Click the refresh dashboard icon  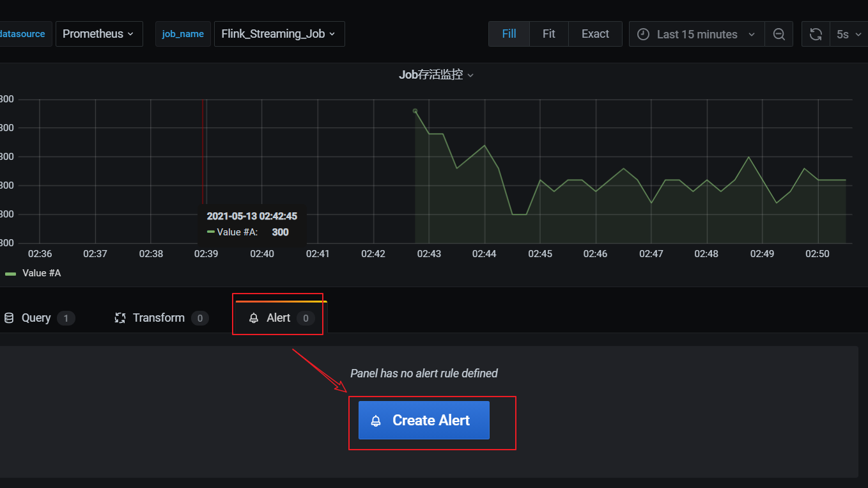click(x=816, y=35)
